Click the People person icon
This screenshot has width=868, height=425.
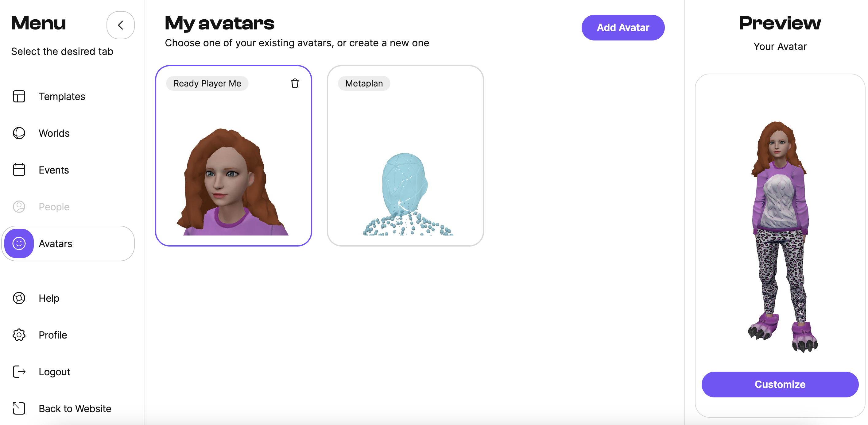[x=19, y=206]
